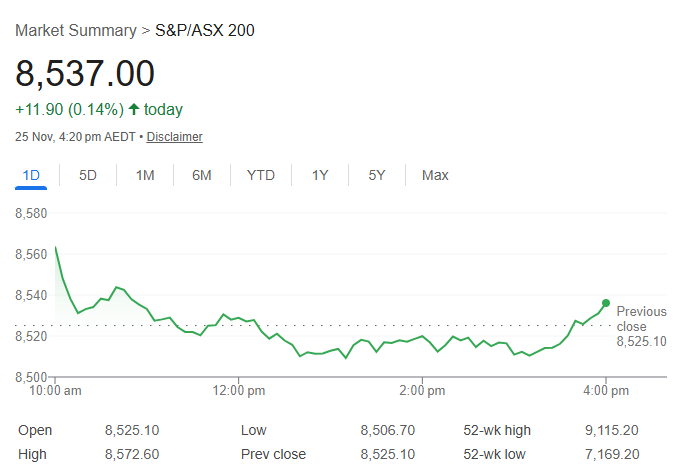Open the Market Summary breadcrumb link

(x=76, y=31)
